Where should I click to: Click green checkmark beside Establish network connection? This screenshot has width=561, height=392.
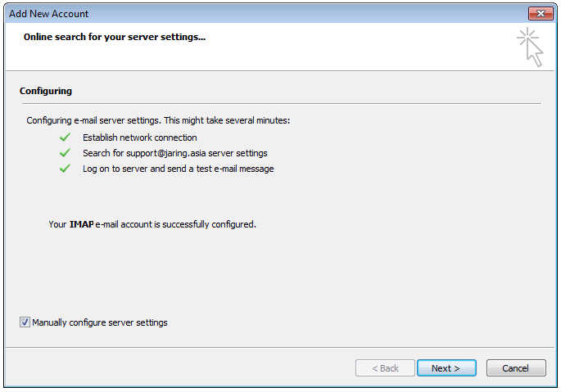(x=66, y=137)
